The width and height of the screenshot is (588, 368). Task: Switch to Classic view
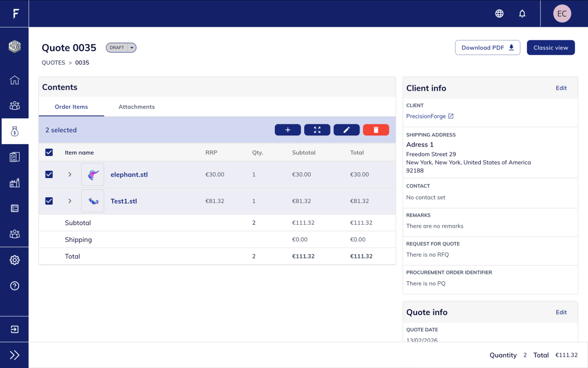coord(551,48)
